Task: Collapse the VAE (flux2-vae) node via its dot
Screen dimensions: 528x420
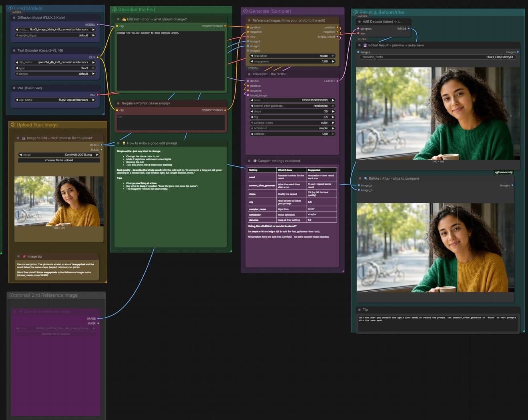Action: [x=14, y=88]
